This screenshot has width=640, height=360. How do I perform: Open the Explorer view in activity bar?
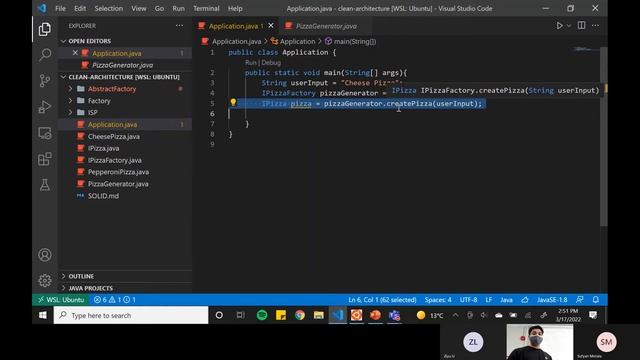click(44, 29)
